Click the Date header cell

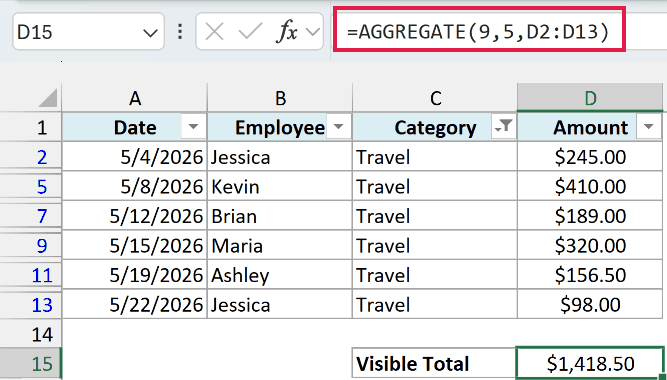tap(135, 127)
